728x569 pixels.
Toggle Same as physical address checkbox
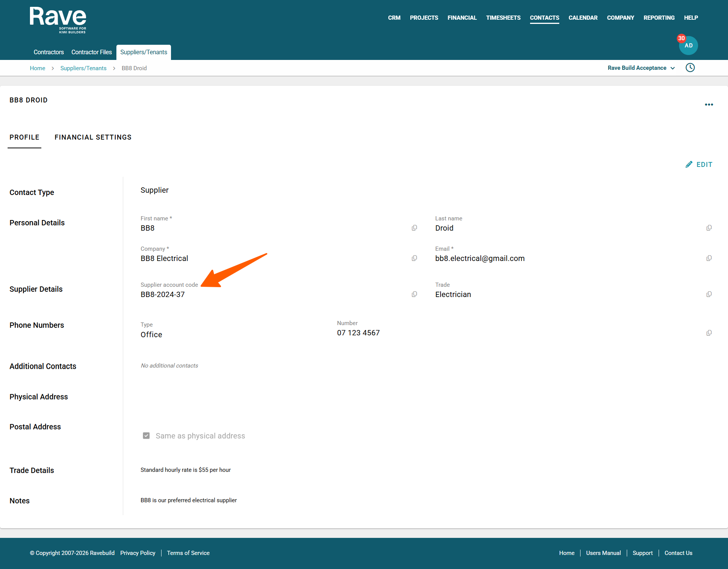(146, 436)
